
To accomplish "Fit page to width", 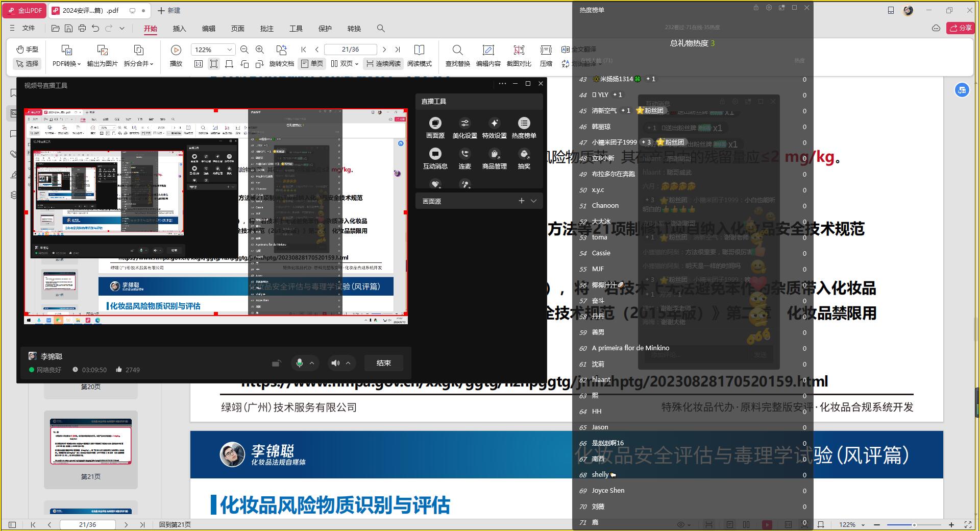I will click(229, 64).
